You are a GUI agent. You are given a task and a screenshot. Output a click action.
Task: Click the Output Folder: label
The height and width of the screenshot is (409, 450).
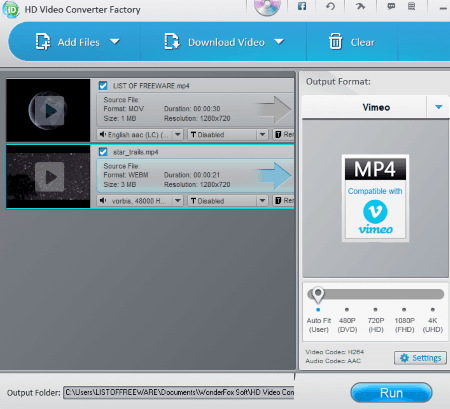pos(34,393)
